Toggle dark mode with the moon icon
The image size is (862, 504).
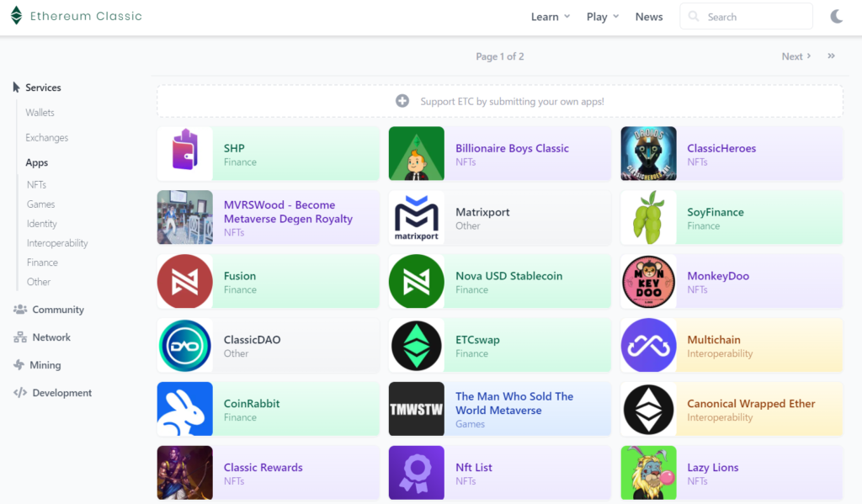837,16
